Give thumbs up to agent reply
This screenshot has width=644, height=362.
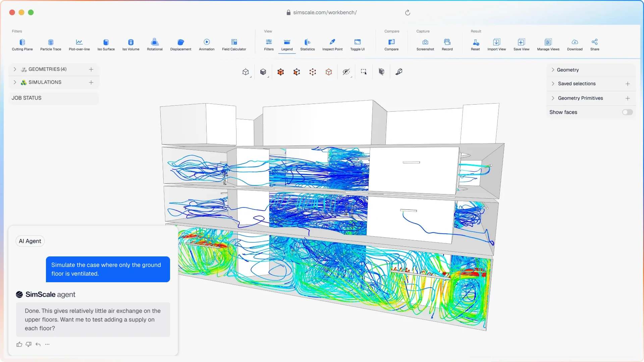pos(19,344)
